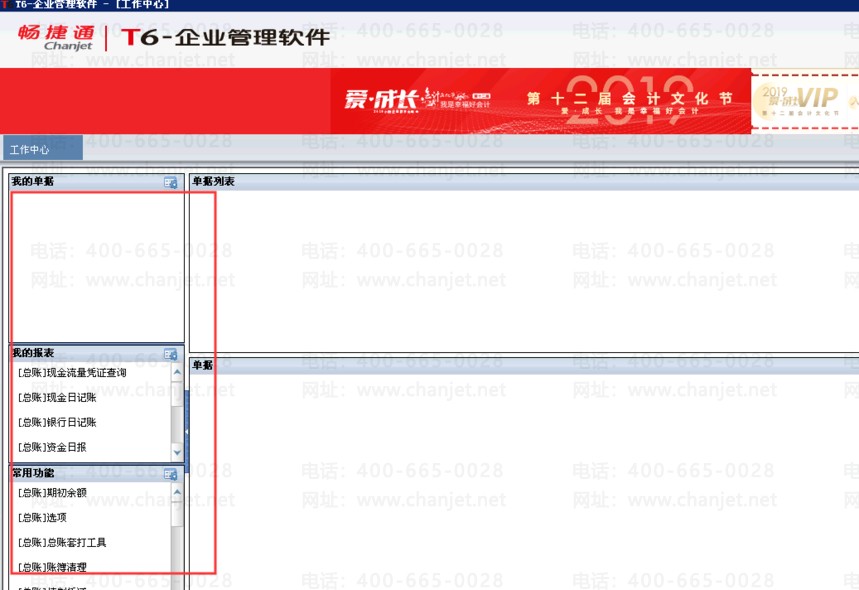Open [总账]银行日记账 report
Viewport: 859px width, 590px height.
click(57, 422)
